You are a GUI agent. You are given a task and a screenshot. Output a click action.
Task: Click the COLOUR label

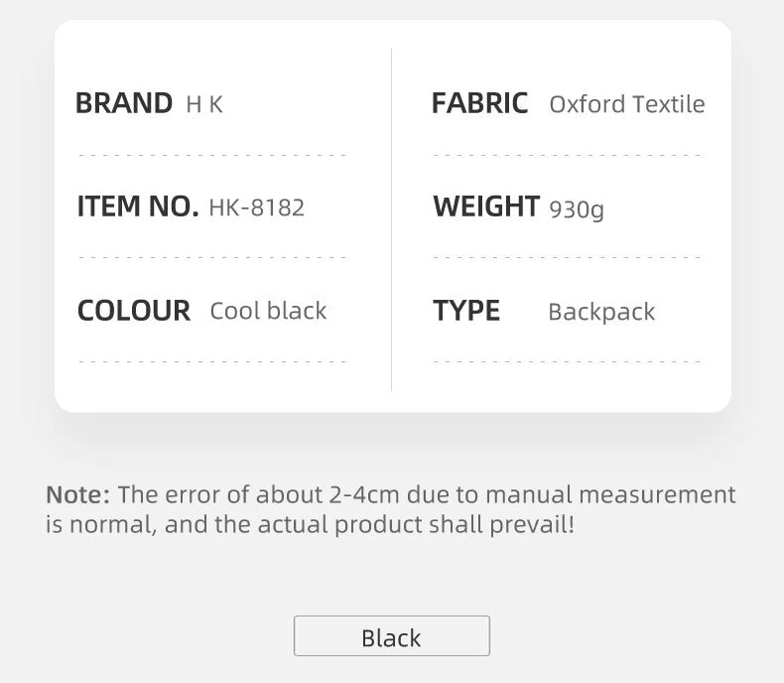click(134, 311)
